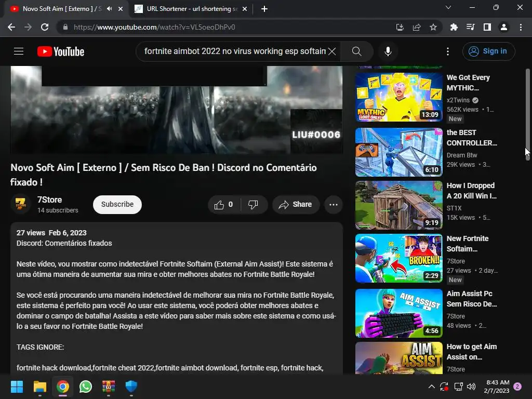Image resolution: width=532 pixels, height=399 pixels.
Task: Open volume control in system tray
Action: coord(471,387)
